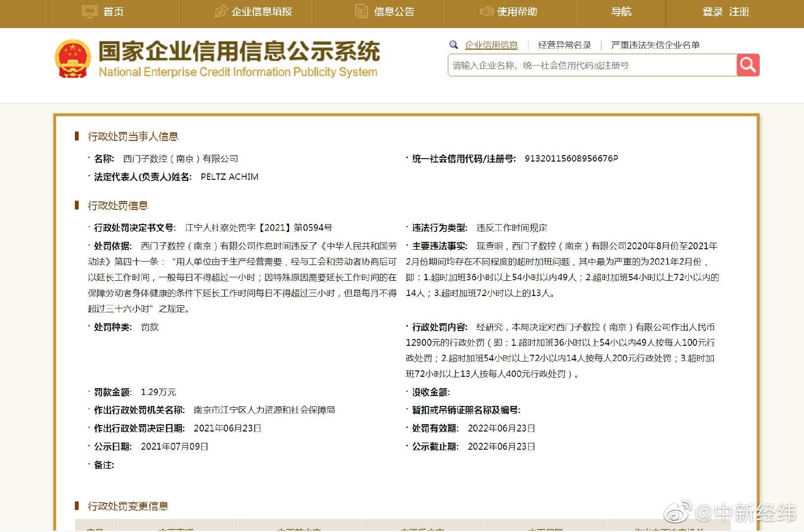Select the 严重违法失信企业名单 tab
Screen dimensions: 804x532
point(655,45)
